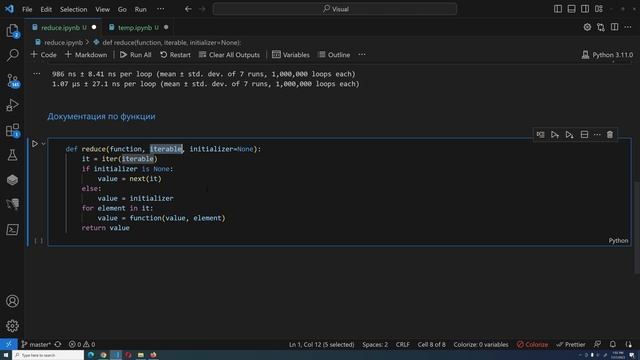640x360 pixels.
Task: Change end of line sequence CRLF
Action: point(402,344)
